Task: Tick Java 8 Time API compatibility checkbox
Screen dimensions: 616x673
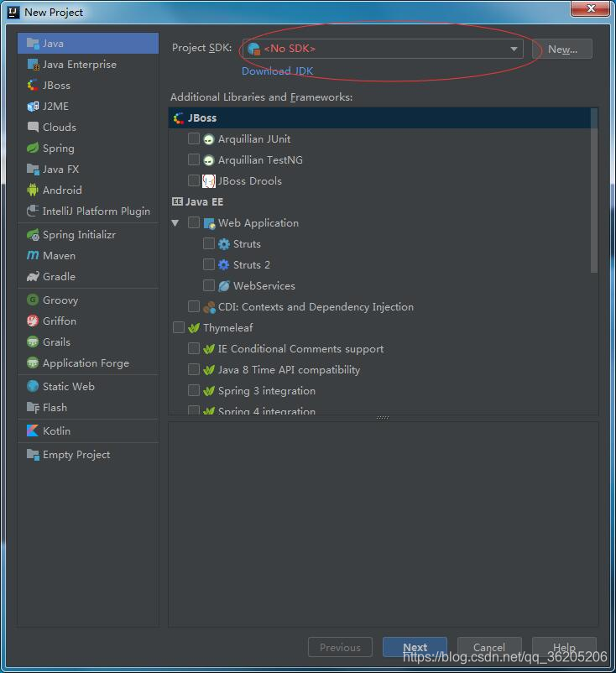Action: 194,369
